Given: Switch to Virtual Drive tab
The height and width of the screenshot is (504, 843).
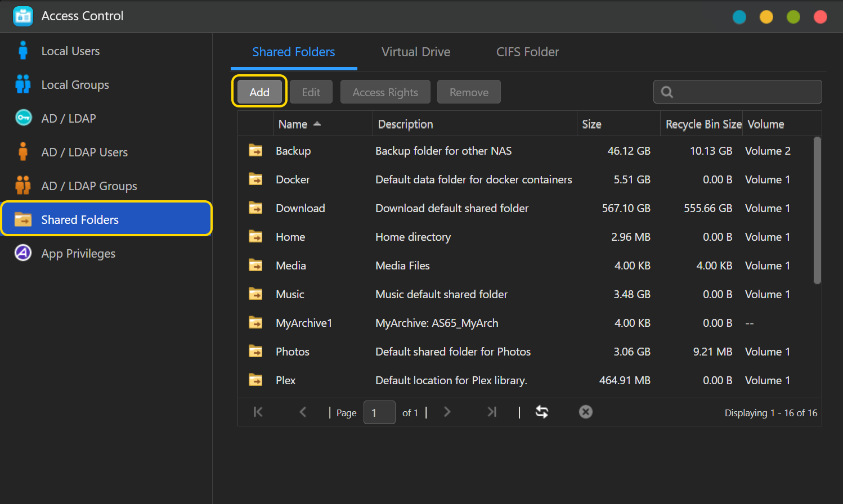Looking at the screenshot, I should [416, 52].
